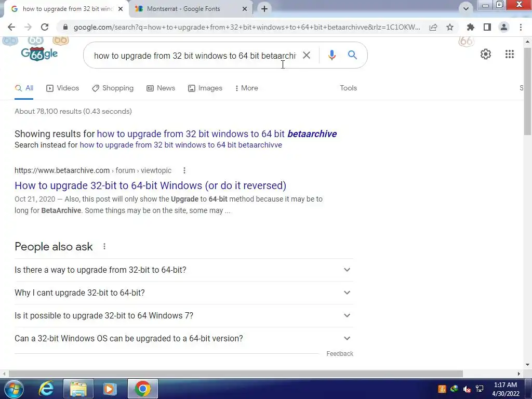Open Windows Explorer from taskbar
The width and height of the screenshot is (532, 399).
pyautogui.click(x=78, y=389)
